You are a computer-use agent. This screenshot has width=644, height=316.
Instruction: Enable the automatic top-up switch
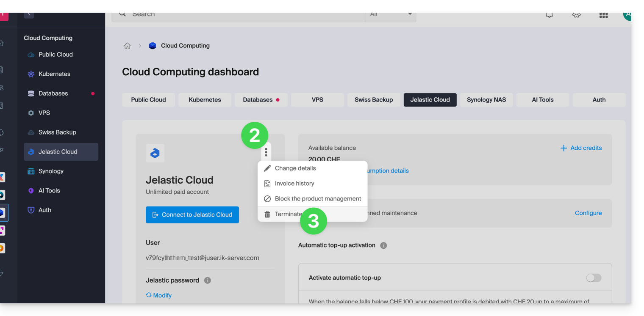(x=593, y=278)
